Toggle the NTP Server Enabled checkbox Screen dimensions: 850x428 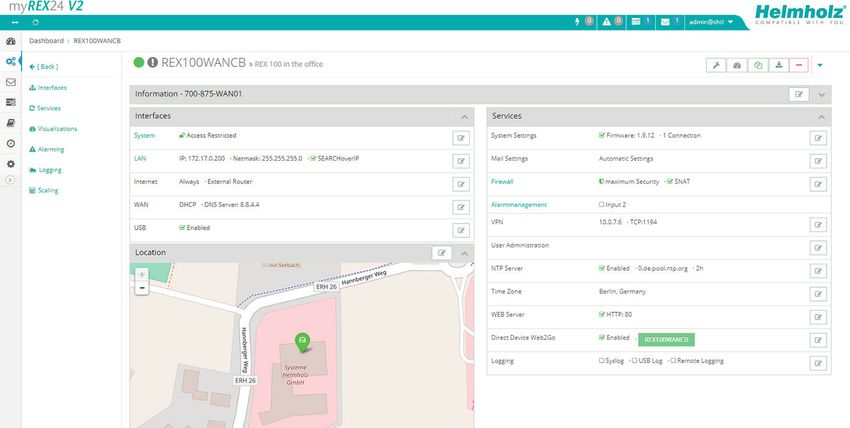[602, 268]
